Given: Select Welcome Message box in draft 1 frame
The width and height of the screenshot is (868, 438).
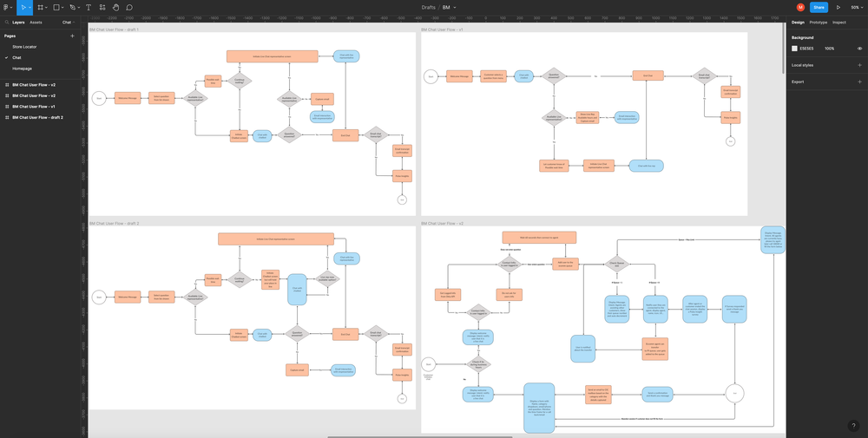Looking at the screenshot, I should click(x=128, y=98).
